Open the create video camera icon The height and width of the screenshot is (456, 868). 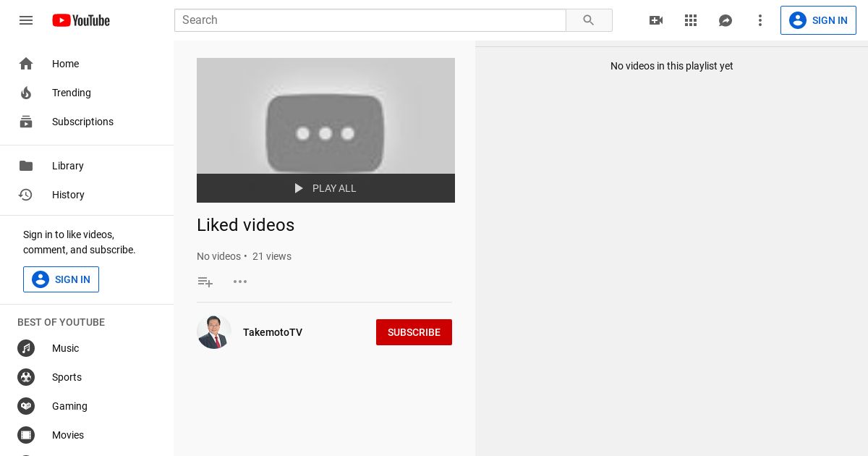656,20
